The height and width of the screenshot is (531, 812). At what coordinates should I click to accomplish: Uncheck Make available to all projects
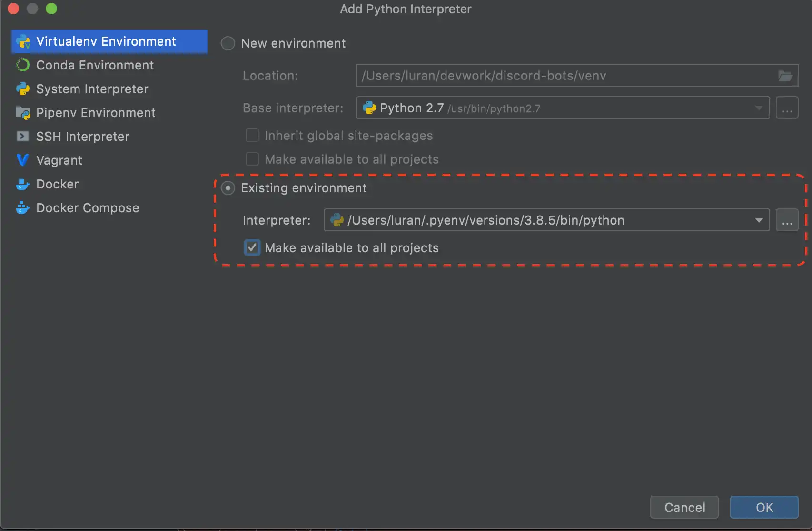tap(252, 247)
